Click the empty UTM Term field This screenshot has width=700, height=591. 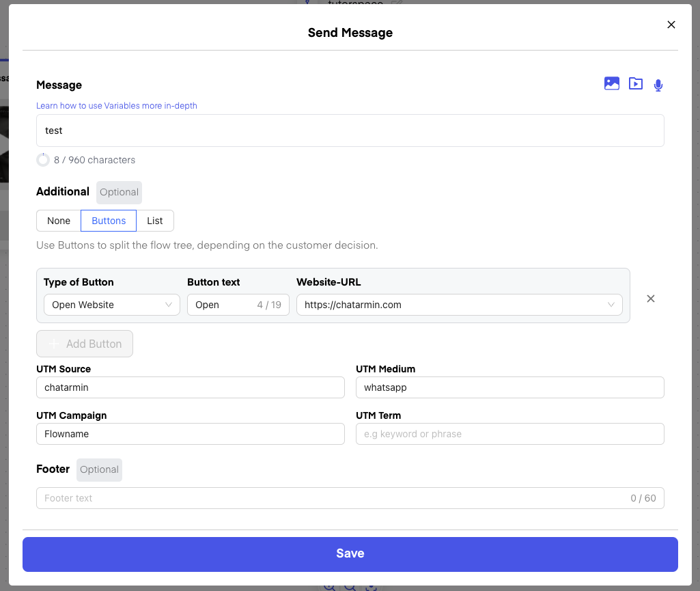[x=509, y=434]
